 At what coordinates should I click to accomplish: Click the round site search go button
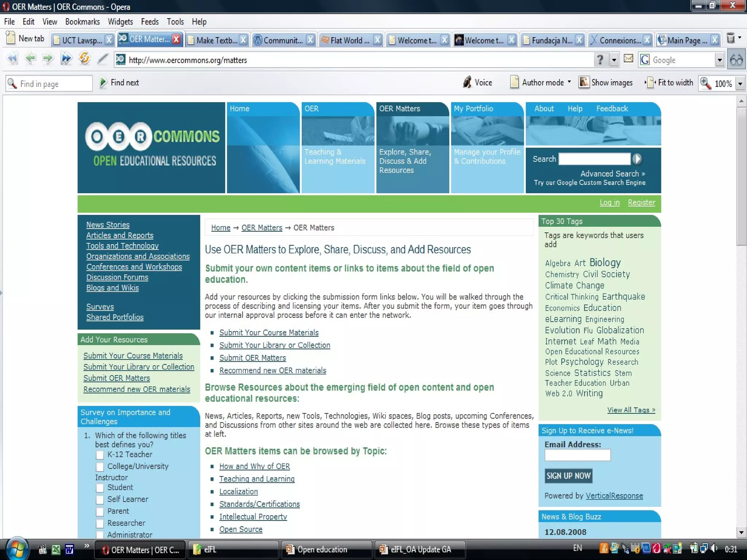(x=637, y=159)
